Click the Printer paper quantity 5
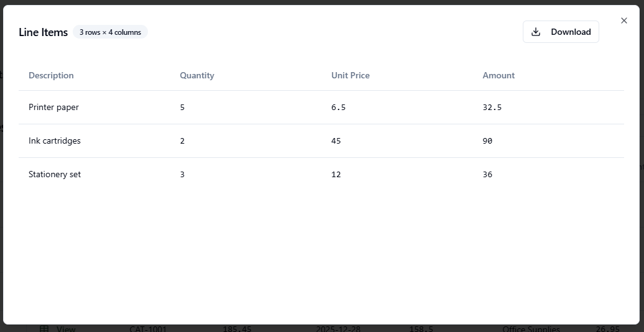Screen dimensions: 644x332 pyautogui.click(x=182, y=107)
